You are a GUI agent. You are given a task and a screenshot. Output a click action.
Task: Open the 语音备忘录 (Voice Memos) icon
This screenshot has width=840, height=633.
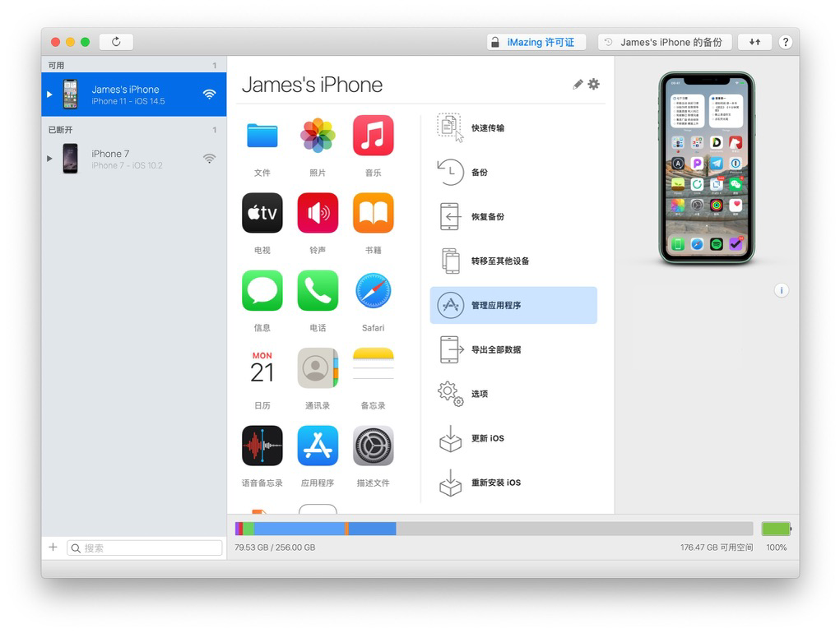262,446
